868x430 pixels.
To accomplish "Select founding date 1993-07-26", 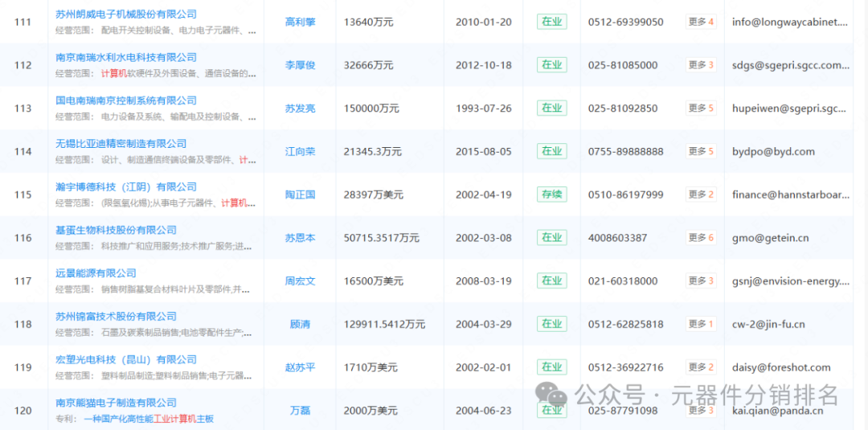I will tap(484, 109).
